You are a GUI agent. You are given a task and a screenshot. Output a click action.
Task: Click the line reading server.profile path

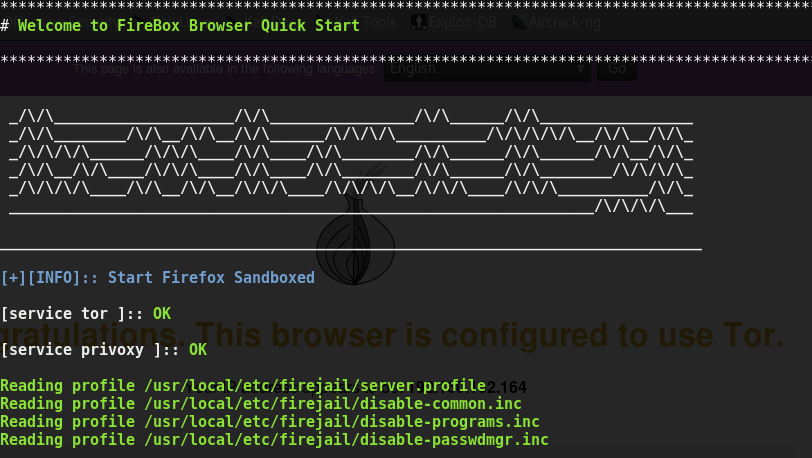[x=243, y=386]
